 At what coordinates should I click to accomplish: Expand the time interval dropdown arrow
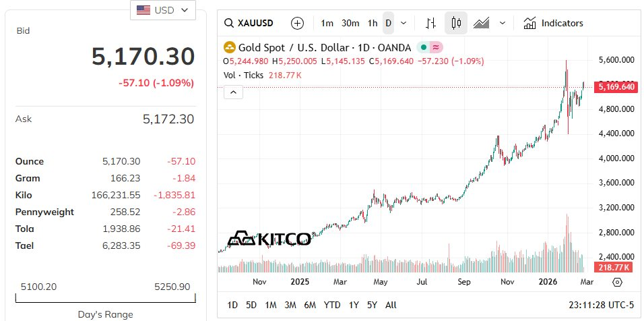tap(404, 23)
